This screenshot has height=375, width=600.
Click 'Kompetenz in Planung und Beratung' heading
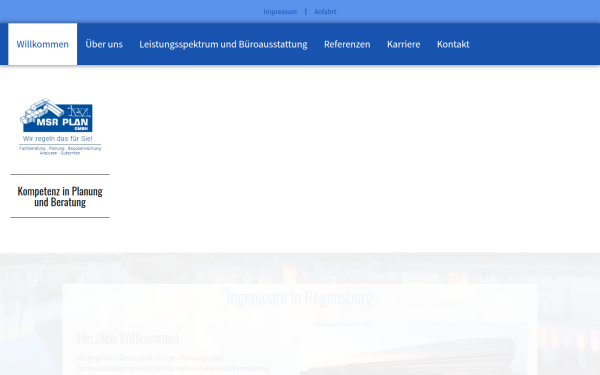[x=60, y=196]
